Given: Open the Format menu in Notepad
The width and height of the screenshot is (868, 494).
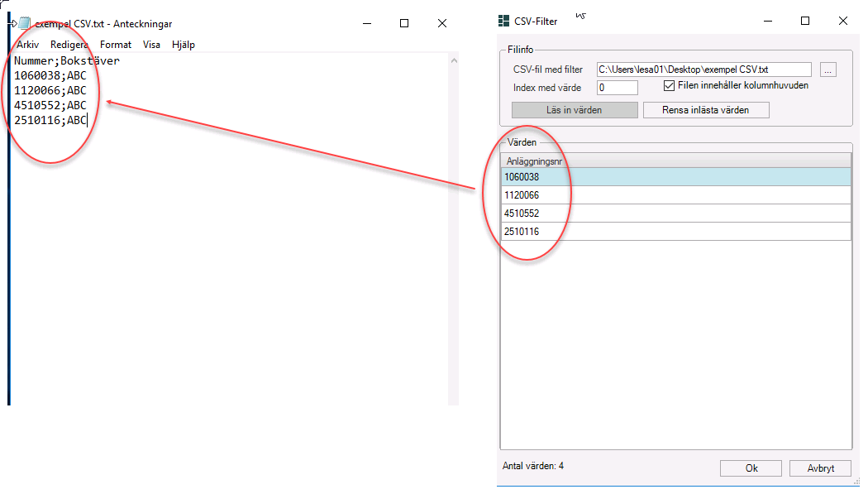Looking at the screenshot, I should click(116, 45).
